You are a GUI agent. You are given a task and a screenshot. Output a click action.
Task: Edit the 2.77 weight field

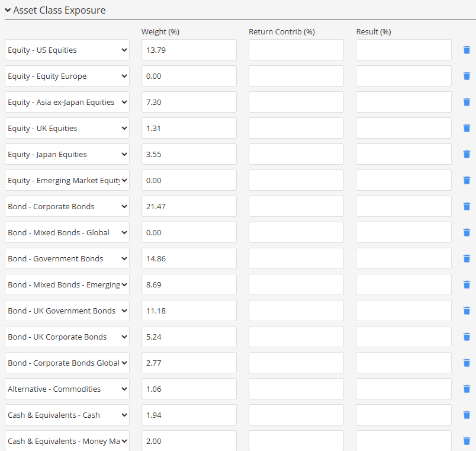point(189,363)
